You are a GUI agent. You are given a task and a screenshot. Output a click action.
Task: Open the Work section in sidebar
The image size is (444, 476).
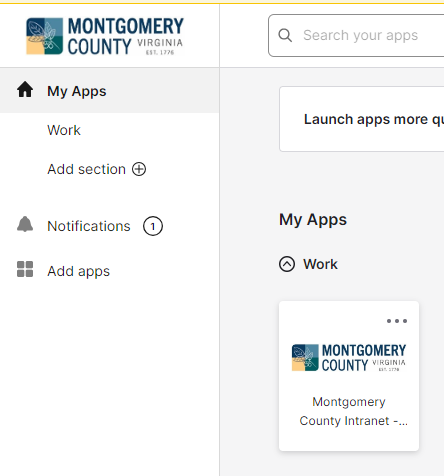click(x=64, y=130)
